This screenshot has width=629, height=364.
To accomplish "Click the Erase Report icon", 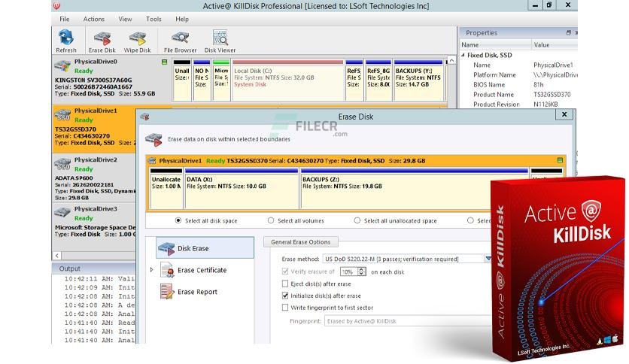I will coord(167,292).
